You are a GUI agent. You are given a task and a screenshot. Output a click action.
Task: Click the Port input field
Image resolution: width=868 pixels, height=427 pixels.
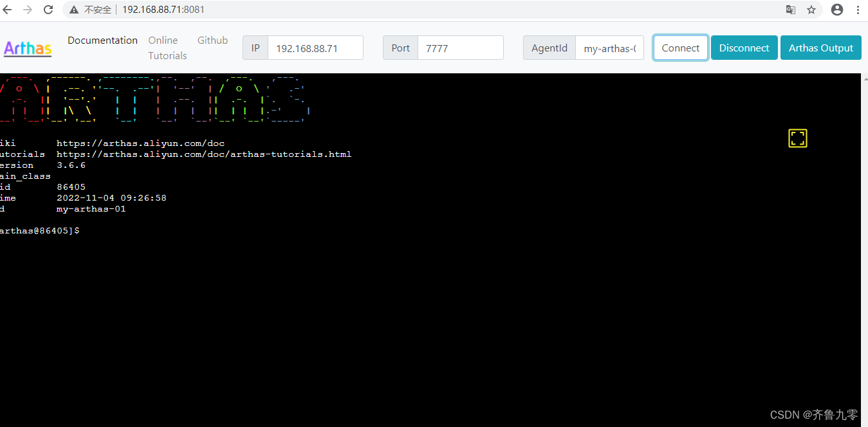460,48
